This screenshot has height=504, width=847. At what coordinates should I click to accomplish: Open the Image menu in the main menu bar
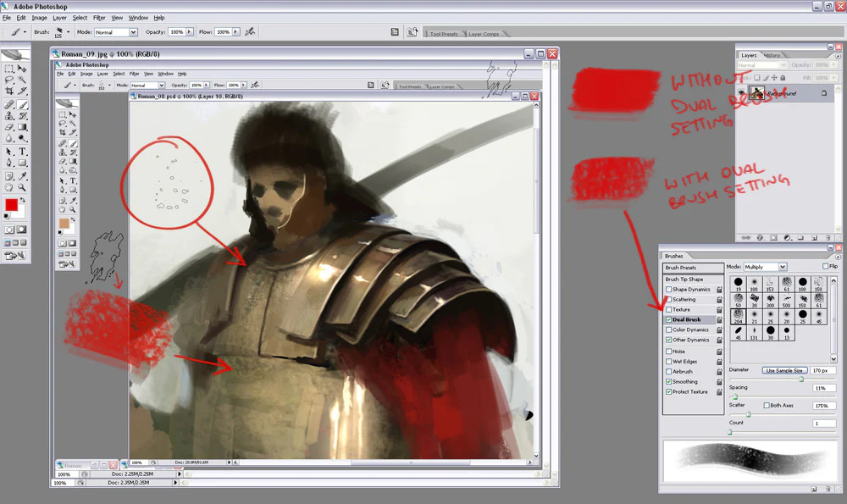tap(40, 18)
